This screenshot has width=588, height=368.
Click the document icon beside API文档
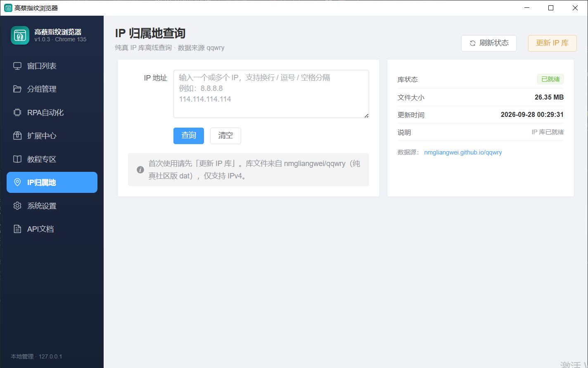(17, 229)
